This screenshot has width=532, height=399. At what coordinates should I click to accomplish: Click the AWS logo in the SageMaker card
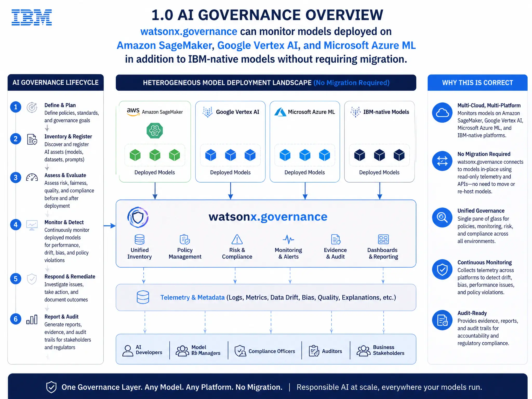[x=133, y=112]
